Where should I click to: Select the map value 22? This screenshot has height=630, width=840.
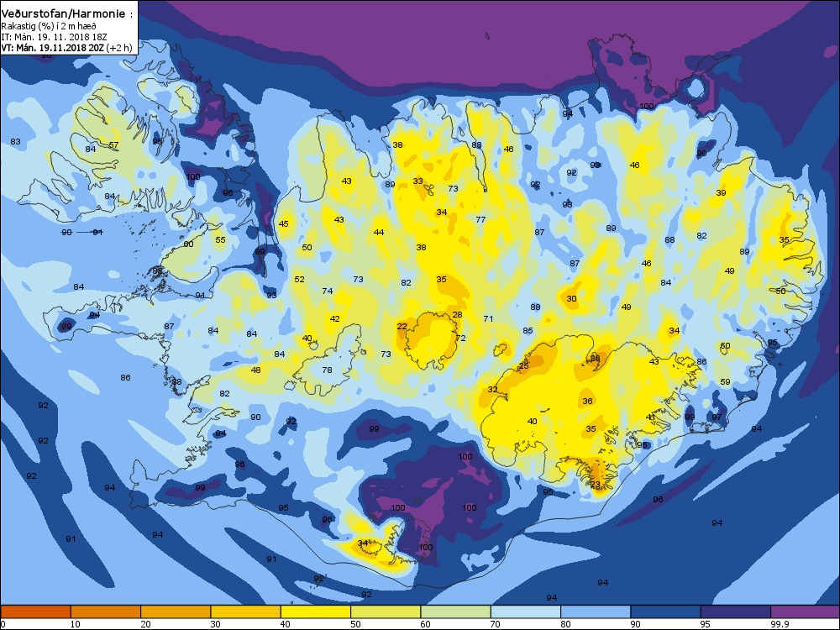(x=402, y=326)
